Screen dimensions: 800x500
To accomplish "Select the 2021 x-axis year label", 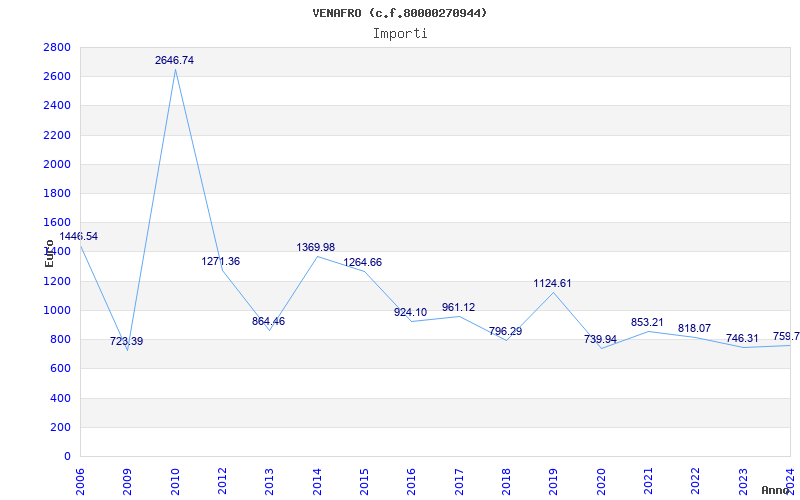I will 648,481.
